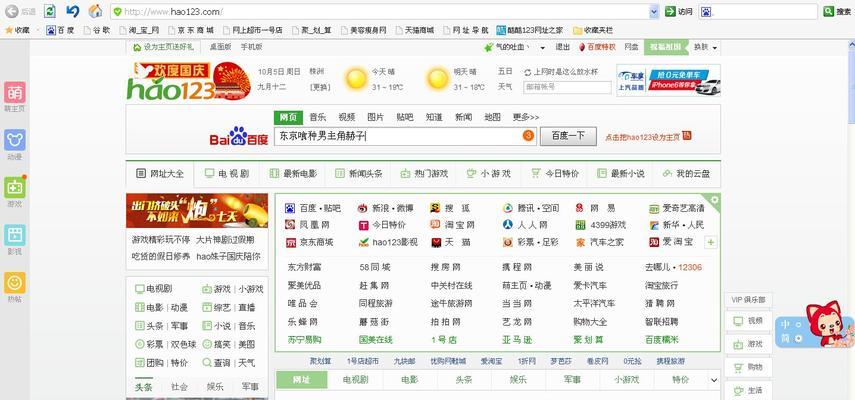Select the 音乐 search tab
855x400 pixels.
[x=317, y=117]
